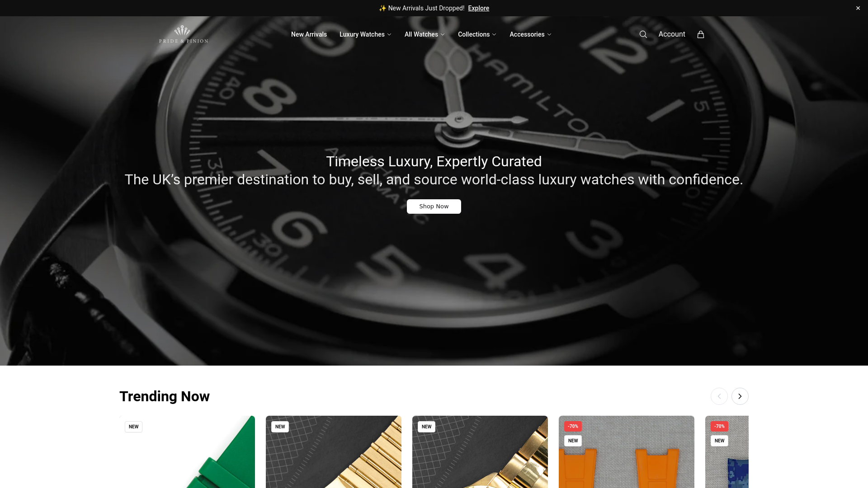Click the Pride & Pinion logo
This screenshot has height=488, width=868.
(x=184, y=34)
